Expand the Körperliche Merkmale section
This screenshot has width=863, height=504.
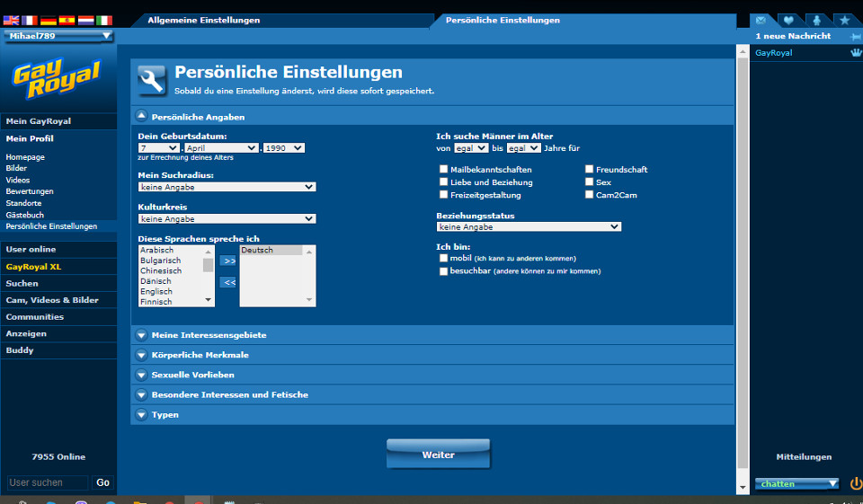[200, 355]
